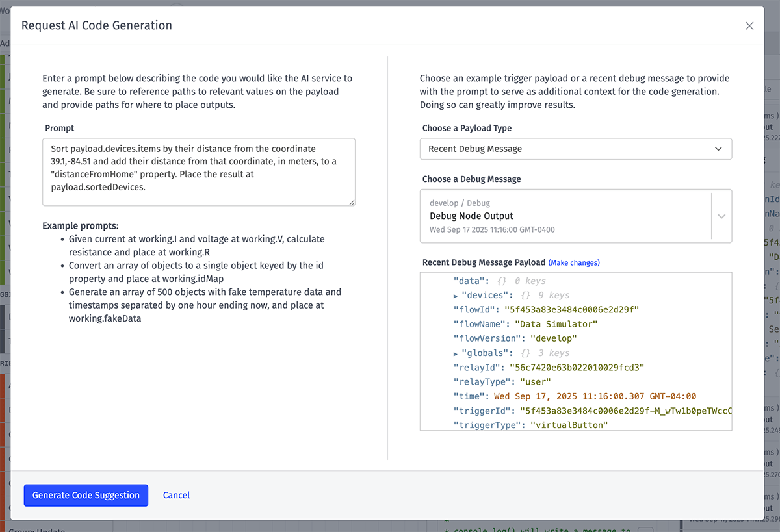Expand the "globals" object in payload
This screenshot has height=532, width=780.
coord(456,353)
